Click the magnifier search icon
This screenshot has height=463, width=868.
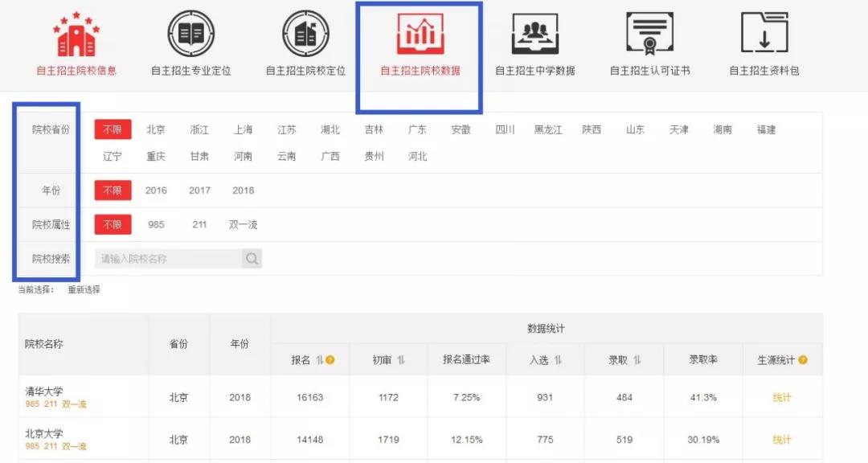(x=252, y=259)
